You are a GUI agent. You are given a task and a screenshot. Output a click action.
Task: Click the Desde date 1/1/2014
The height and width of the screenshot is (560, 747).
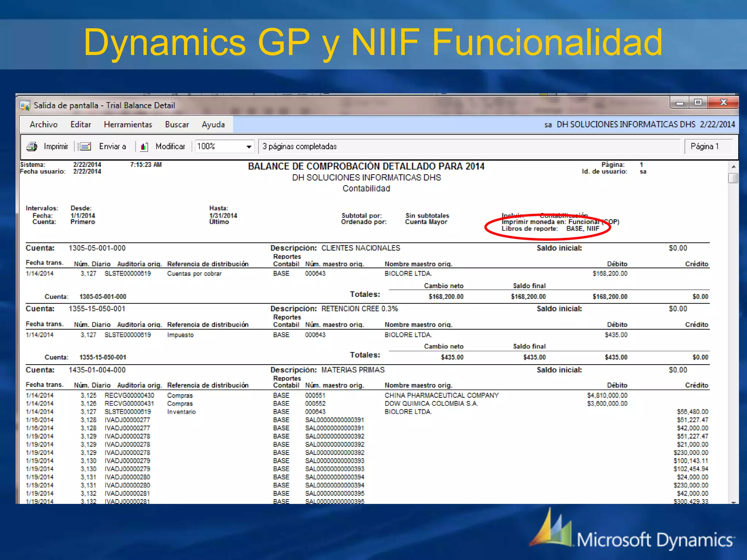click(83, 215)
